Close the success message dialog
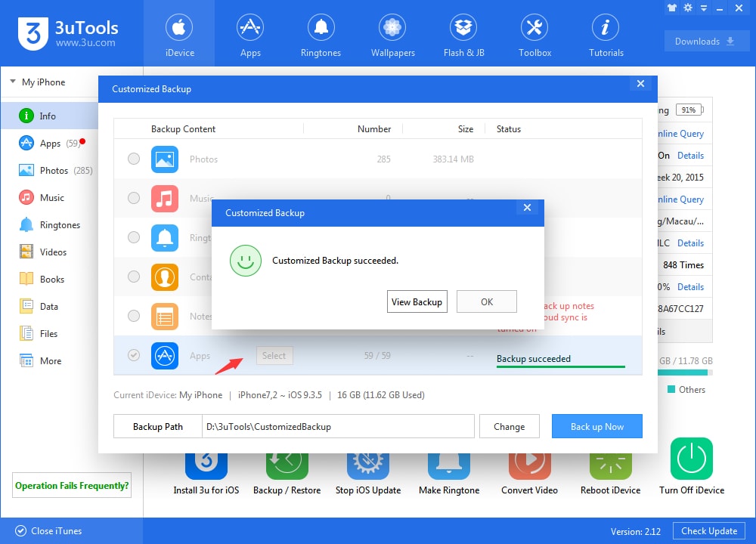Screen dimensions: 756x544 tap(527, 207)
